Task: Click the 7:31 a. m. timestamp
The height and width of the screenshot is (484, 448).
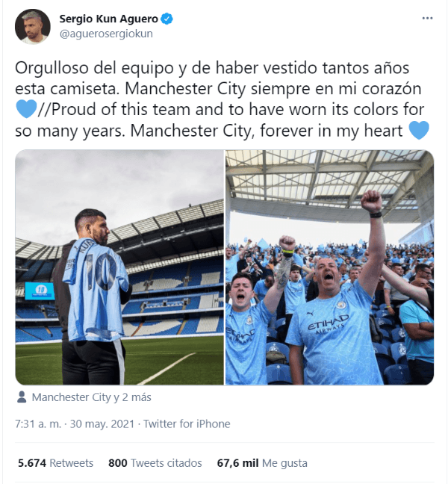Action: (x=38, y=423)
